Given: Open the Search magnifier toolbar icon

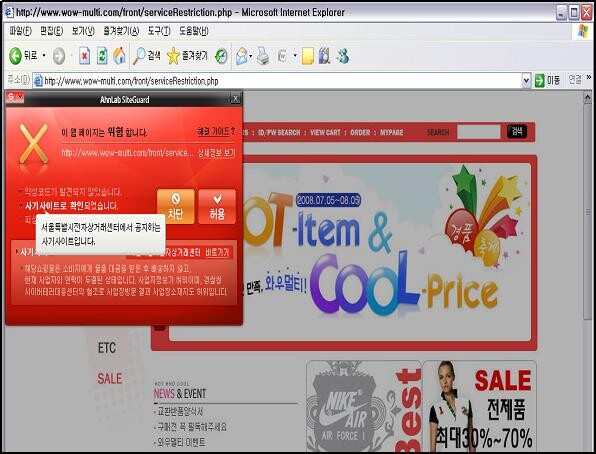Looking at the screenshot, I should (x=139, y=56).
